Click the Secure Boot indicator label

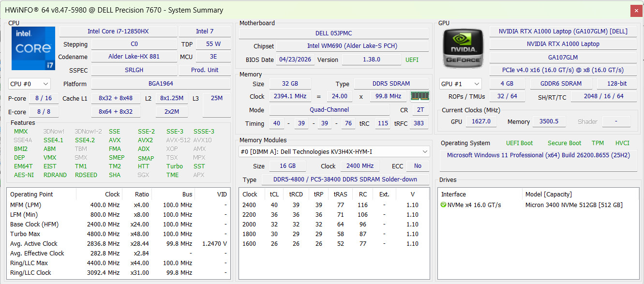(x=564, y=143)
